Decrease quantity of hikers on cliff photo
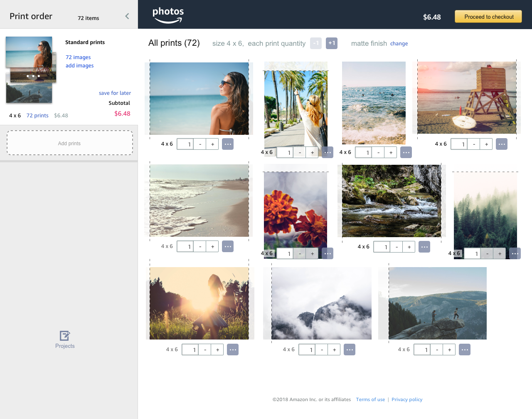Viewport: 532px width, 419px height. pyautogui.click(x=437, y=350)
